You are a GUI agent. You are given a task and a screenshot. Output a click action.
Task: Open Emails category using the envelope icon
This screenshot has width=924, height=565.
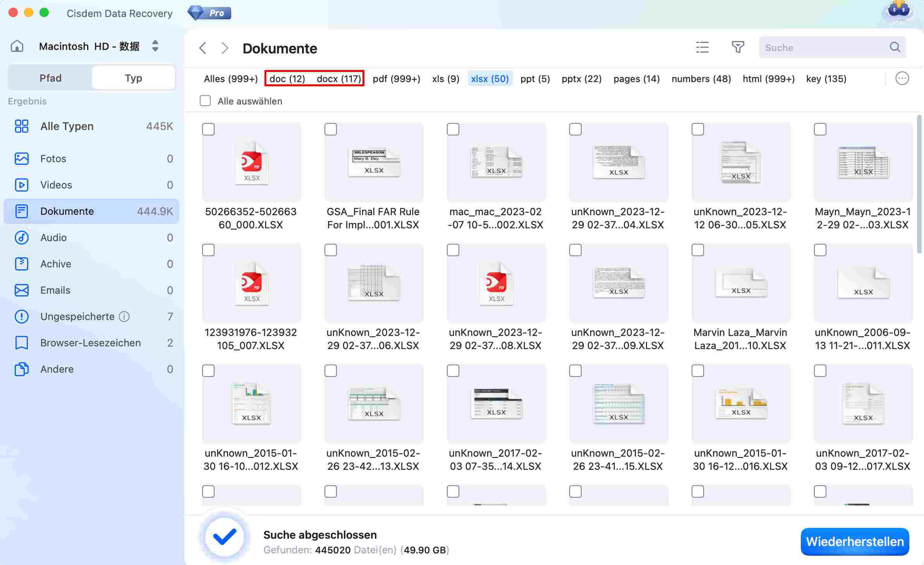[x=22, y=290]
